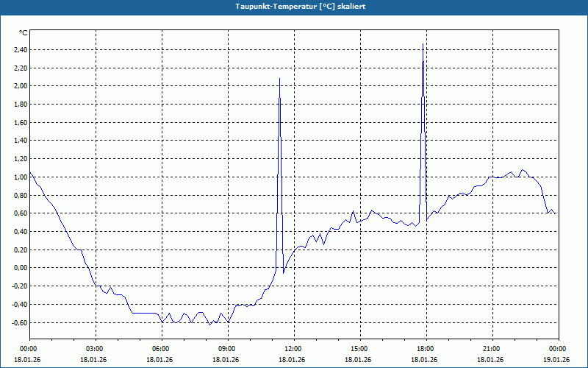Select the 1,00 y-axis value

pyautogui.click(x=21, y=177)
